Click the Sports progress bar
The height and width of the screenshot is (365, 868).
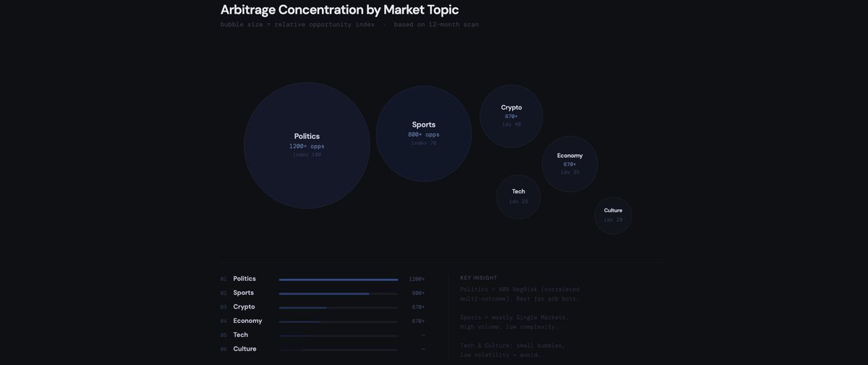pyautogui.click(x=339, y=293)
